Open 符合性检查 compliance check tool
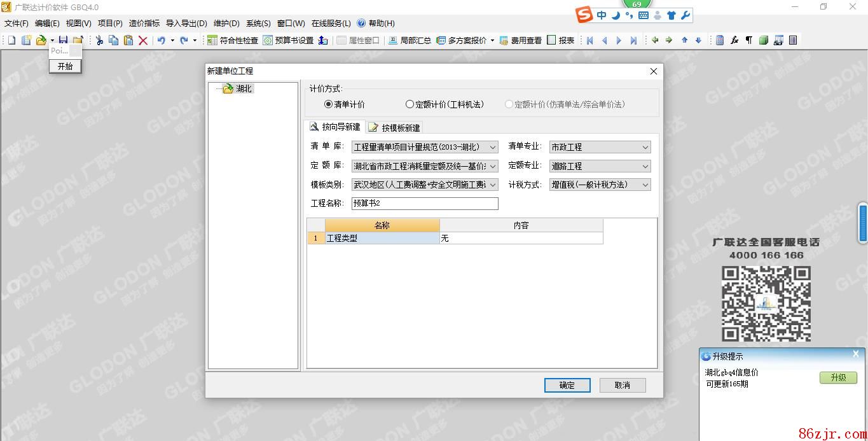The image size is (868, 441). click(233, 40)
